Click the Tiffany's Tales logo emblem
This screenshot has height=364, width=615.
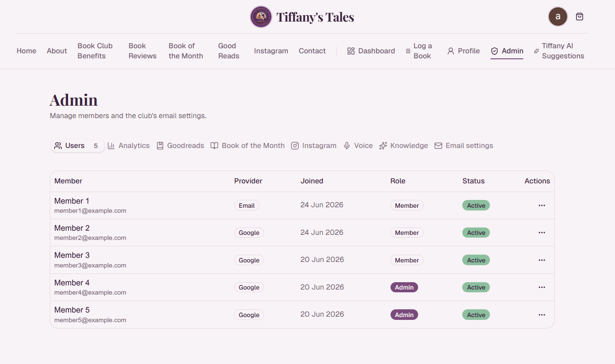[x=261, y=17]
